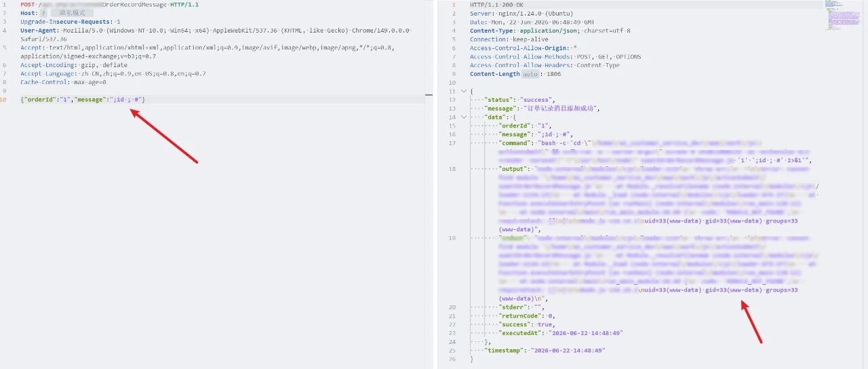
Task: Click the Upgrade-Insecure-Requests header line
Action: (x=71, y=22)
